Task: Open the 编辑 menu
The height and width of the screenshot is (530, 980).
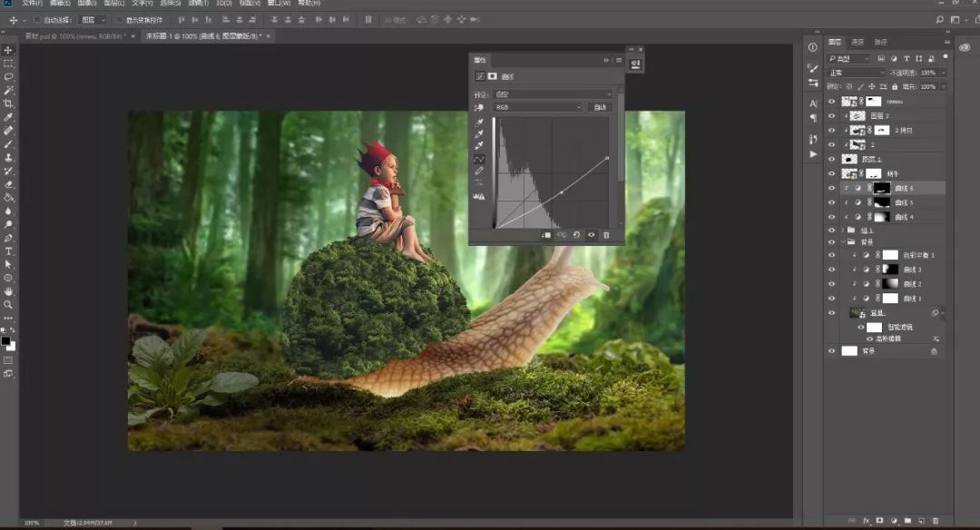Action: coord(60,3)
